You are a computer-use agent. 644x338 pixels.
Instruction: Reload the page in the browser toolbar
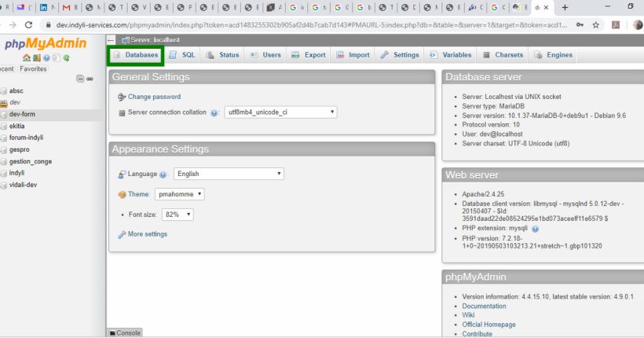tap(29, 24)
